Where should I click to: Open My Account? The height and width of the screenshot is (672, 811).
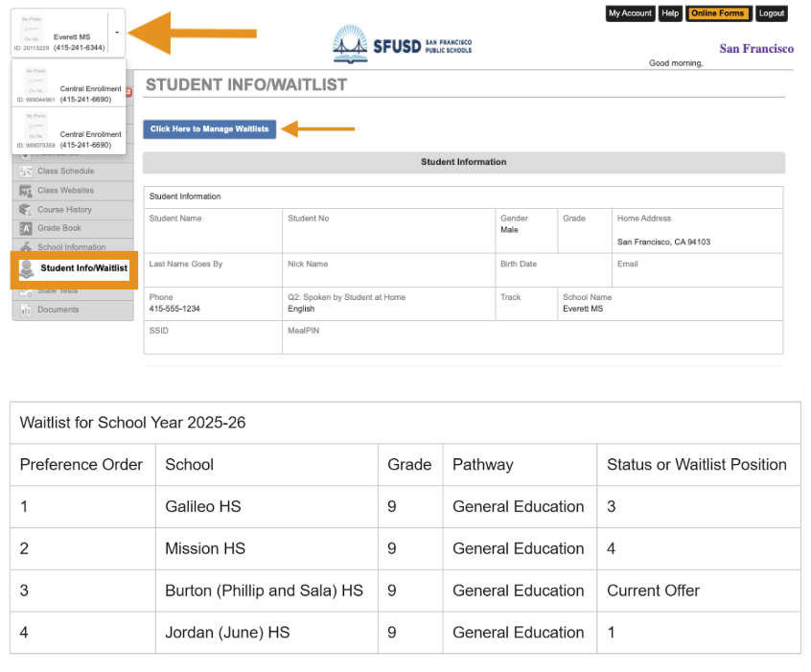pyautogui.click(x=630, y=13)
